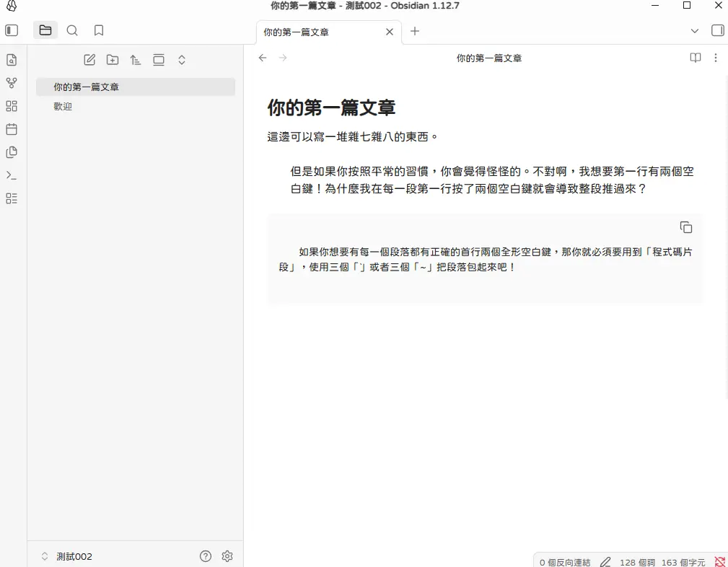This screenshot has height=567, width=728.
Task: Click the sync status icon in the status bar
Action: (x=719, y=562)
